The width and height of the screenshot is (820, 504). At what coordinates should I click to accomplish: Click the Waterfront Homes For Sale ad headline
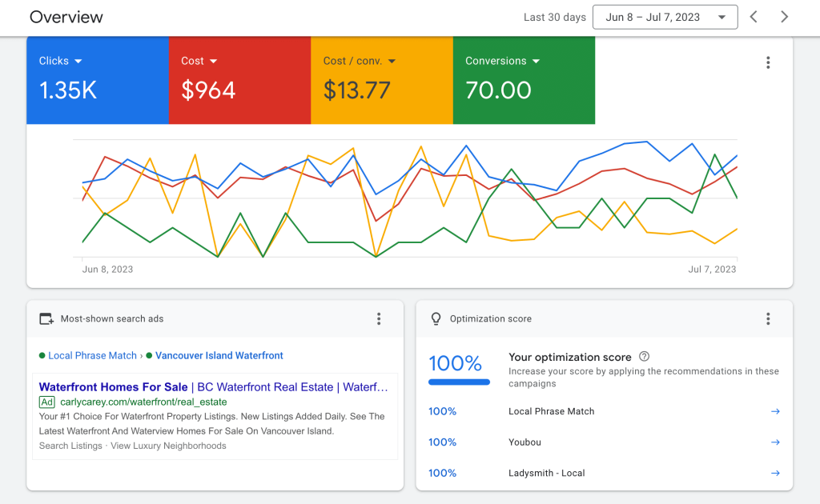[112, 386]
